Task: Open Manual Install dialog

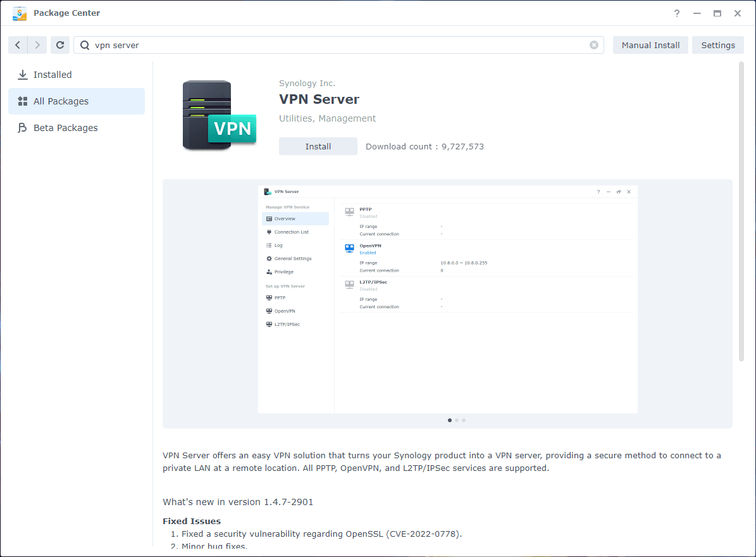Action: pos(650,45)
